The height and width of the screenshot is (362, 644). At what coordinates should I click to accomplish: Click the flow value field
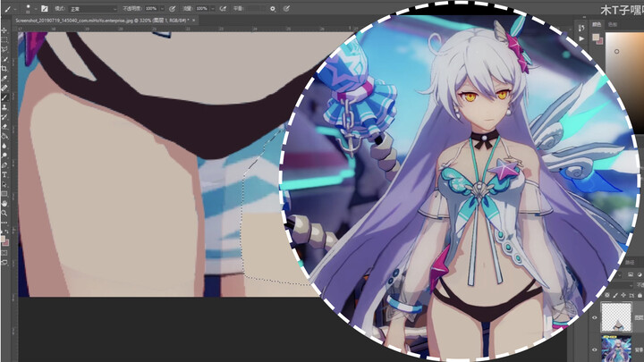click(x=201, y=9)
